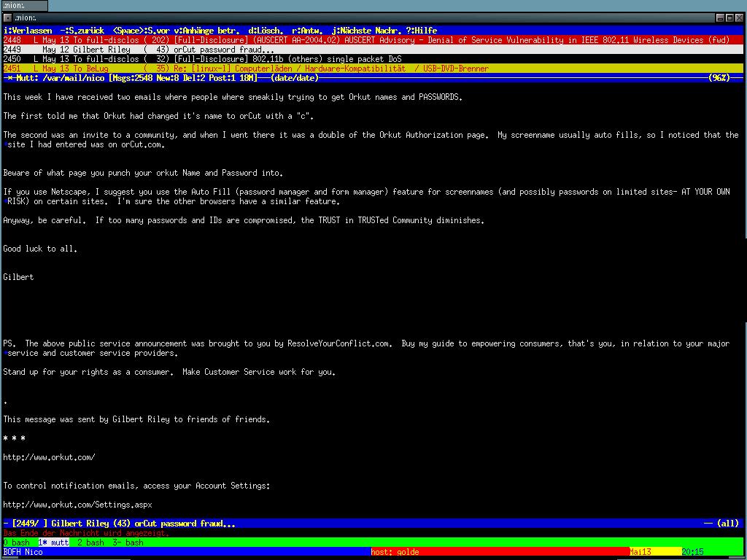Viewport: 747px width, 560px height.
Task: Click the '-:S.zurück' help entry
Action: click(82, 31)
